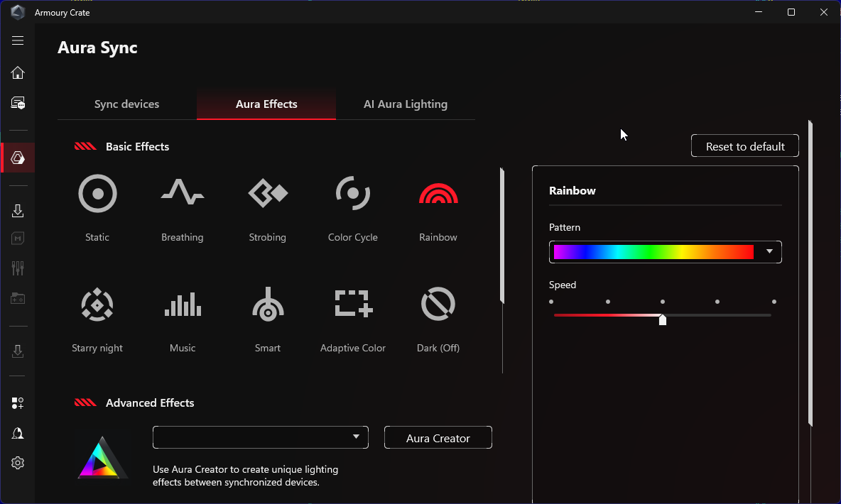Click the right-edge page scrollbar
841x504 pixels.
810,273
